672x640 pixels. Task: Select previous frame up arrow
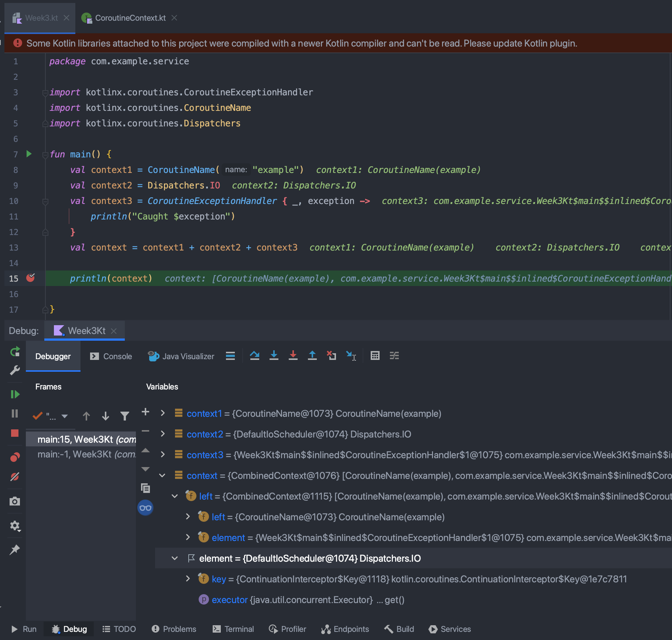[x=86, y=416]
